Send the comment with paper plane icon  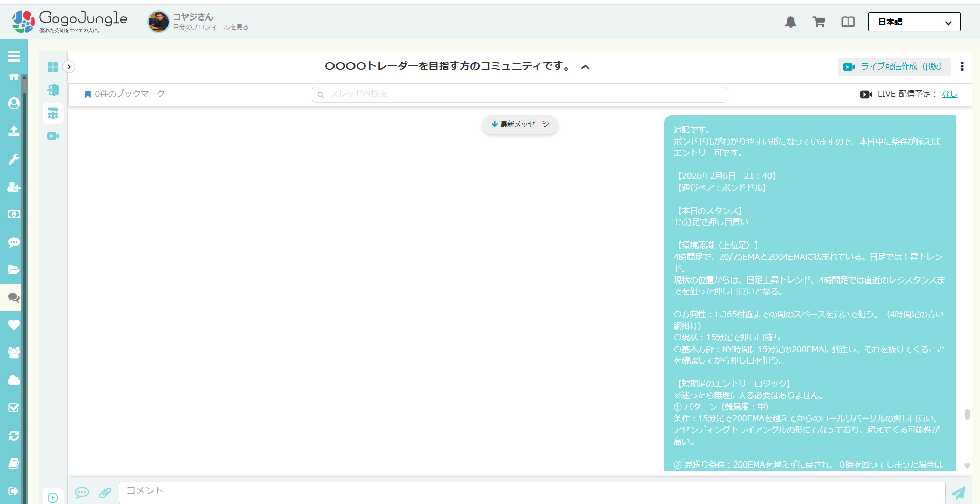(x=958, y=493)
